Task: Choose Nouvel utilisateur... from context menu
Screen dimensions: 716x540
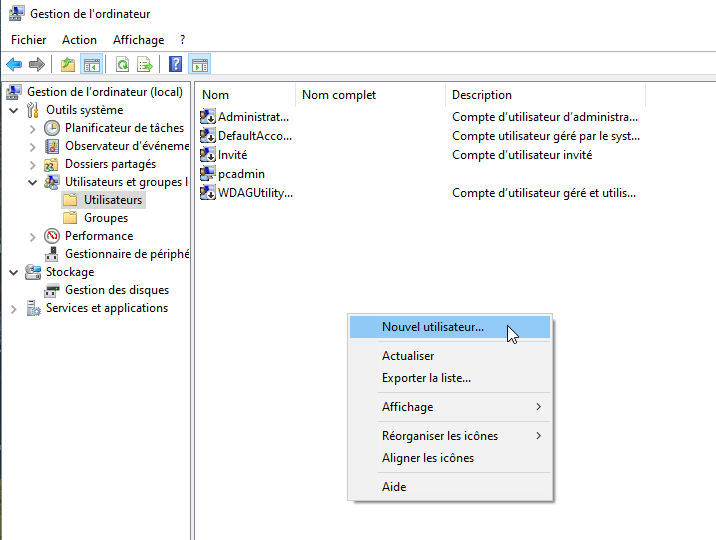Action: pyautogui.click(x=450, y=327)
